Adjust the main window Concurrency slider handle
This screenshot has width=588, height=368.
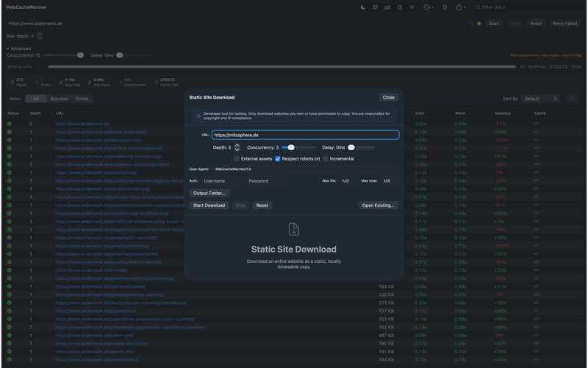pyautogui.click(x=80, y=55)
